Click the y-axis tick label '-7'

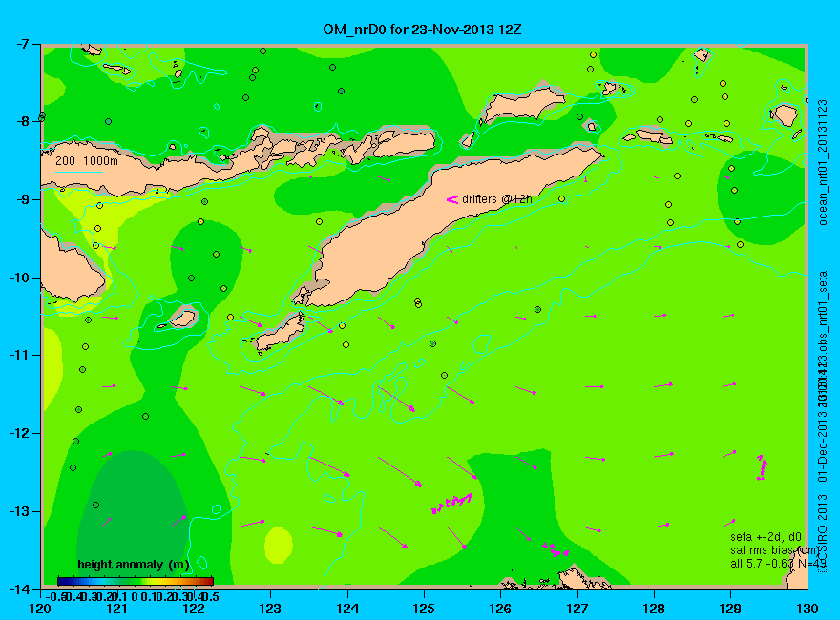[x=21, y=44]
